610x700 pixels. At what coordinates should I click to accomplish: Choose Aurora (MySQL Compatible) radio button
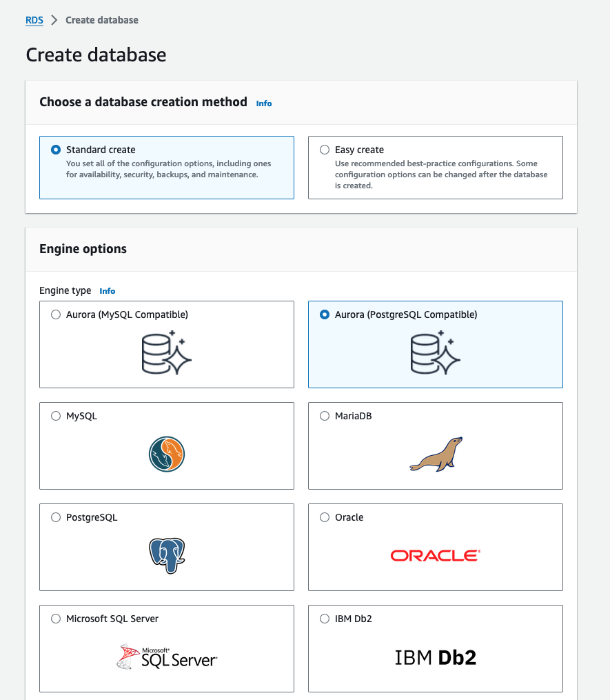(x=56, y=314)
